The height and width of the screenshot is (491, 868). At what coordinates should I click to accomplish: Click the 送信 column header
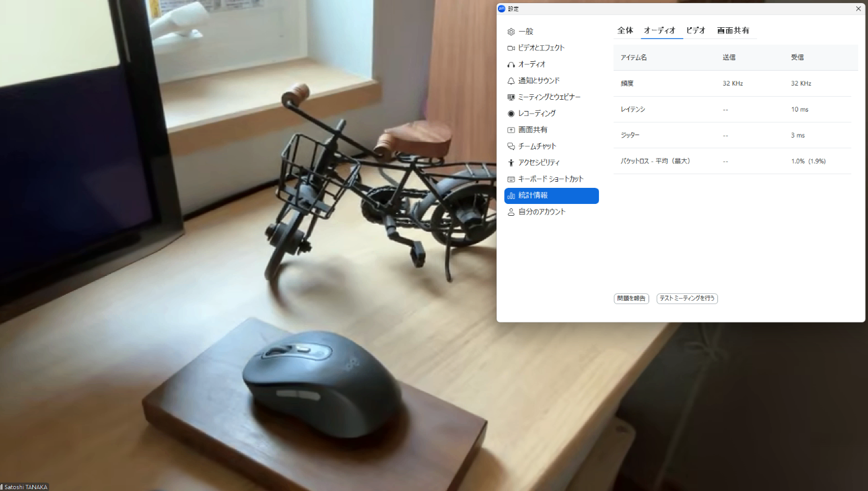tap(729, 58)
